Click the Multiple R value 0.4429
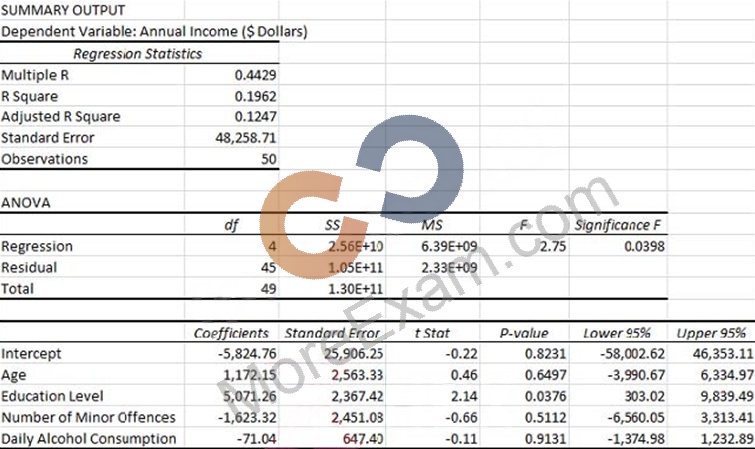This screenshot has height=449, width=755. coord(255,75)
